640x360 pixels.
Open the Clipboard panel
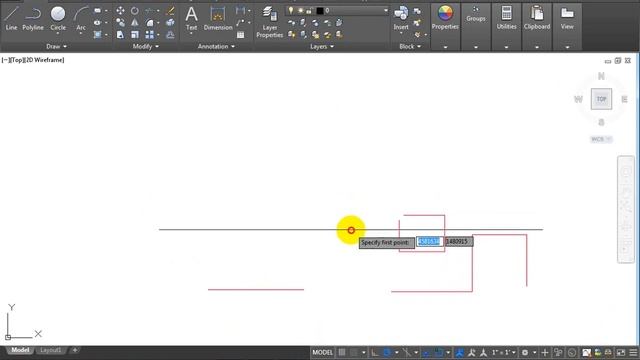[537, 18]
